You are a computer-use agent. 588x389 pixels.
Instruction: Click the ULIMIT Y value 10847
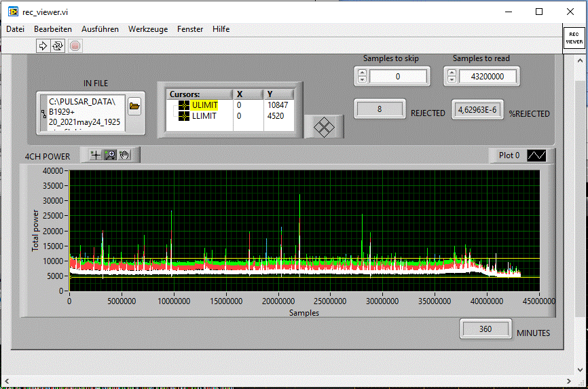coord(278,105)
